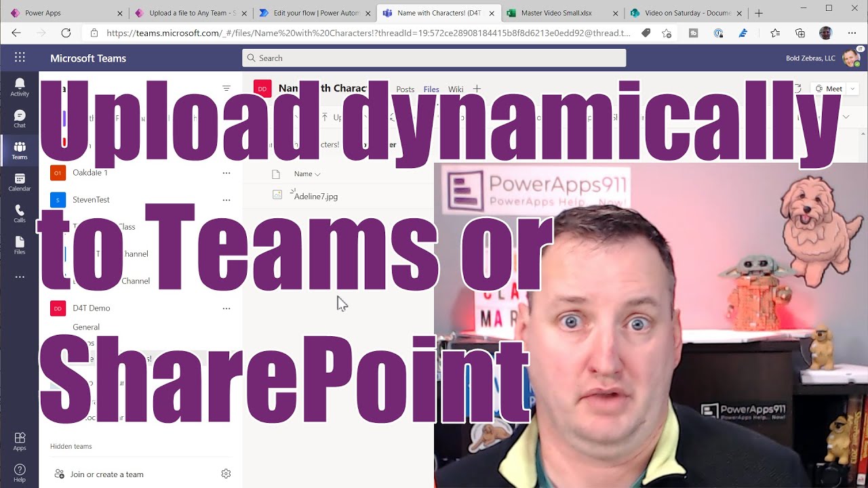Expand the files toolbar overflow chevron
868x488 pixels.
846,117
